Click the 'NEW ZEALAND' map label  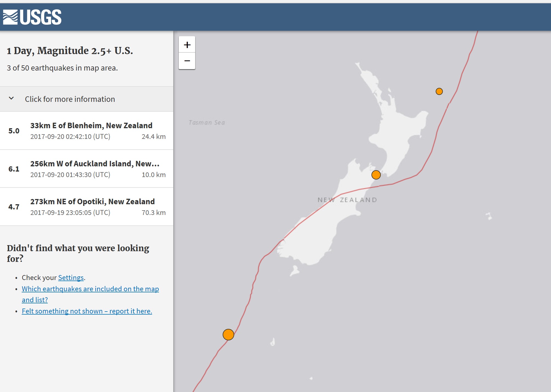pos(347,200)
